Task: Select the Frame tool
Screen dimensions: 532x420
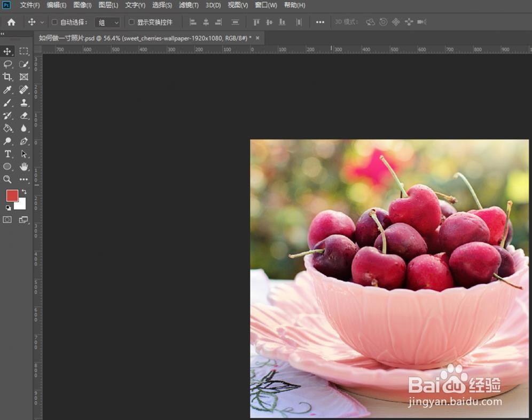Action: pos(24,77)
